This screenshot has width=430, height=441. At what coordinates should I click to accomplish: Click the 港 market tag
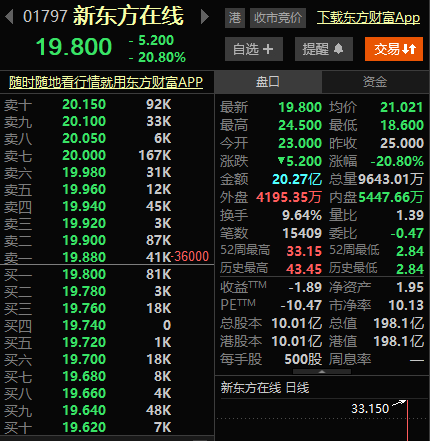235,18
